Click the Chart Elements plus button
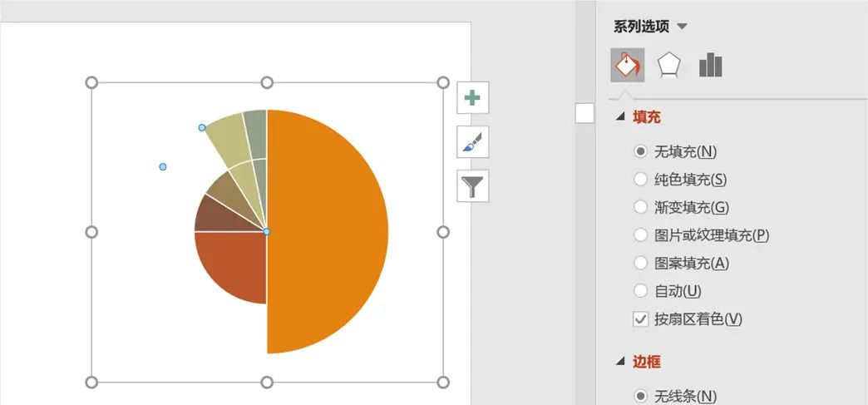 (x=472, y=98)
